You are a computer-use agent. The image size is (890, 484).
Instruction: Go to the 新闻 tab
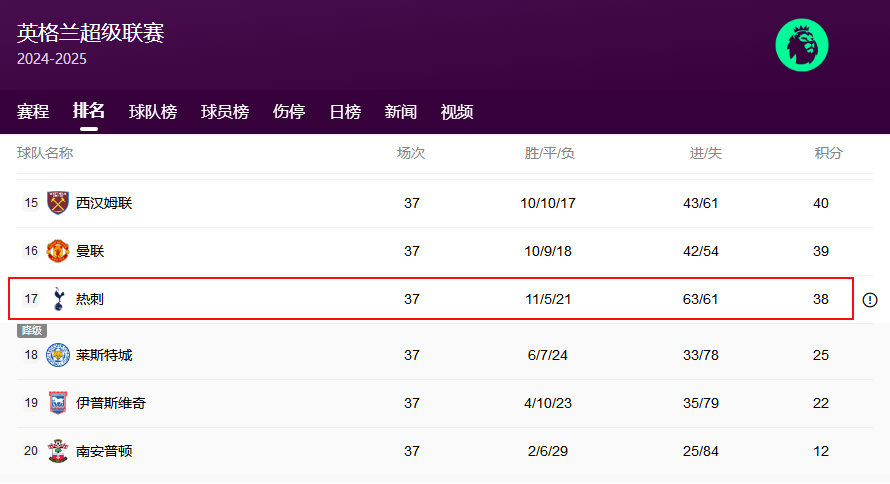(401, 112)
